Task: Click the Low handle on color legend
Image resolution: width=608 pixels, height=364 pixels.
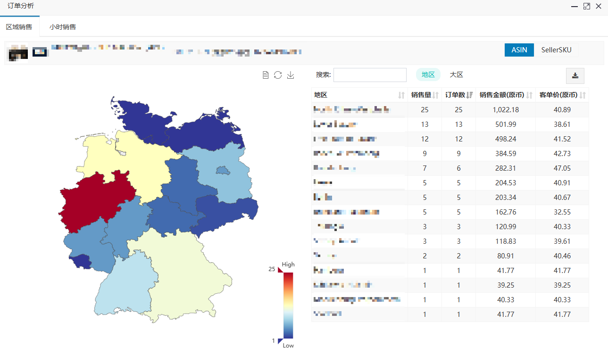Action: 280,341
